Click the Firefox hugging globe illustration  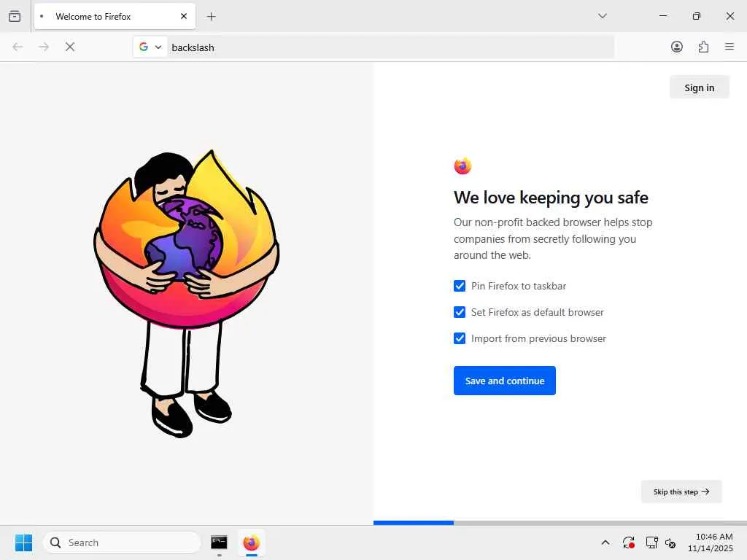click(x=186, y=292)
